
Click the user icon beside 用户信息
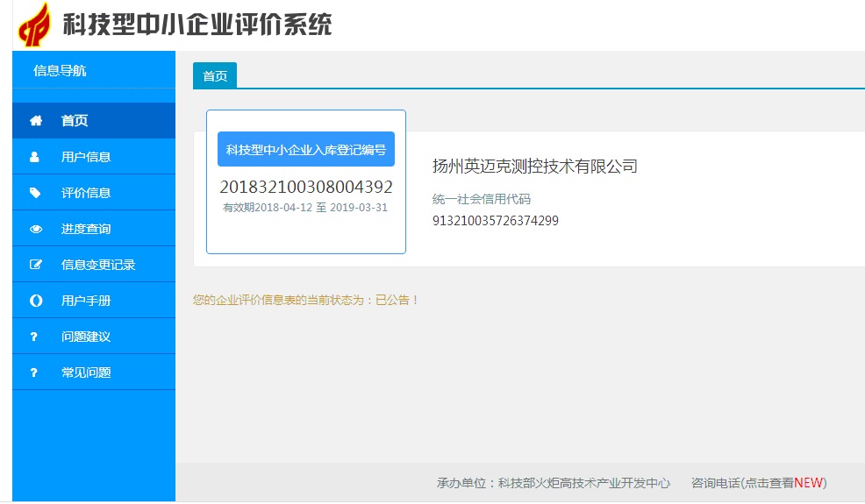pyautogui.click(x=35, y=157)
